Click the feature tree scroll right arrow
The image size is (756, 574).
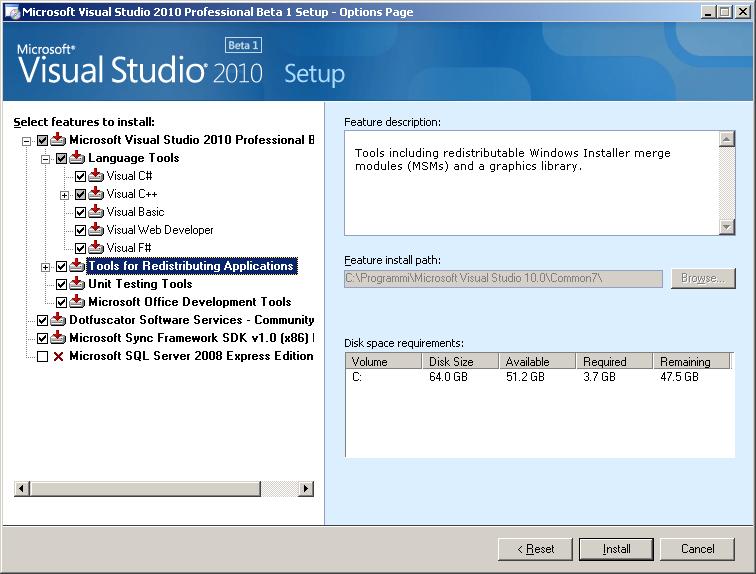306,489
